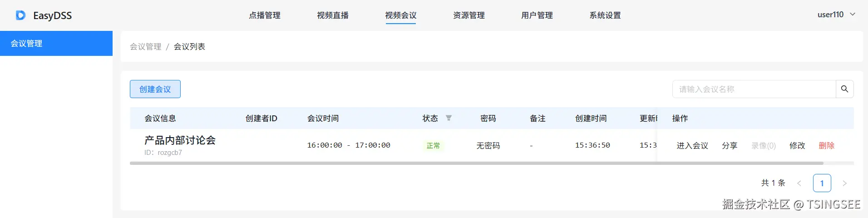
Task: Click 修改 to edit the meeting
Action: pos(797,145)
